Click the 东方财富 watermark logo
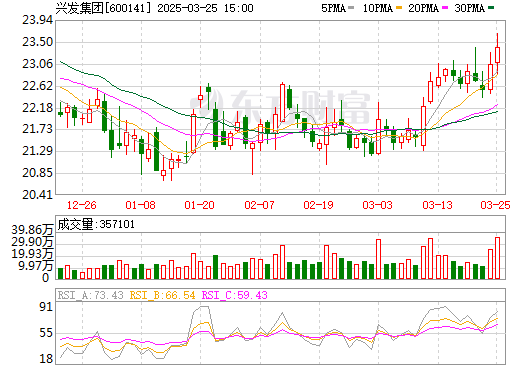This screenshot has height=365, width=520. click(280, 107)
